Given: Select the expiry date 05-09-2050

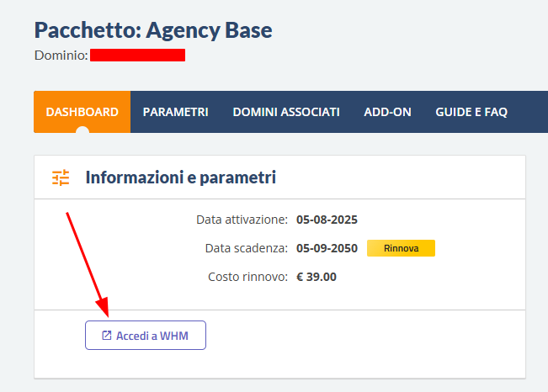Looking at the screenshot, I should [x=327, y=248].
